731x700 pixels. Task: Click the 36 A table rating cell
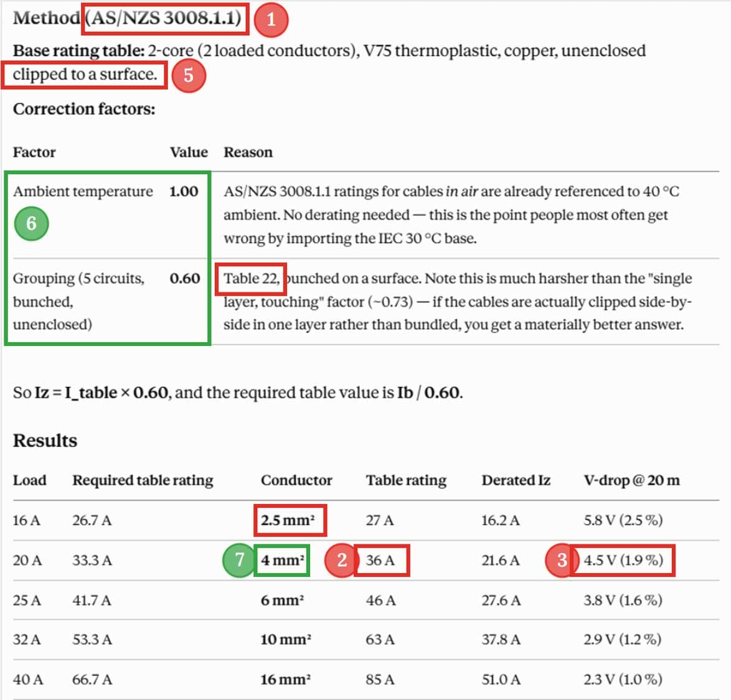[381, 560]
